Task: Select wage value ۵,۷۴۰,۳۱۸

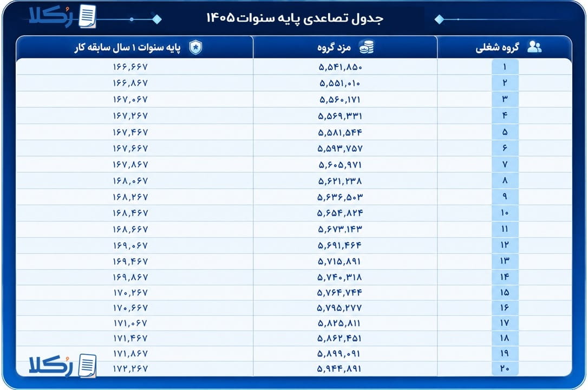Action: pyautogui.click(x=339, y=277)
